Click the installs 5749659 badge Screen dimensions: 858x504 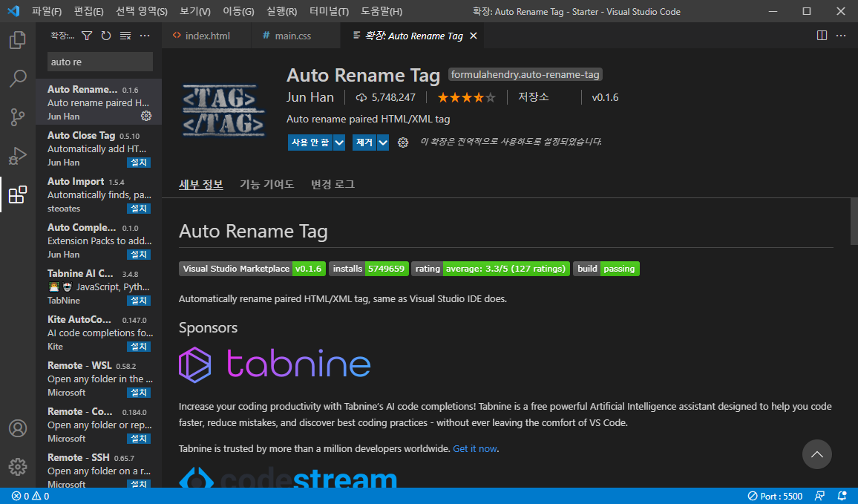[369, 269]
